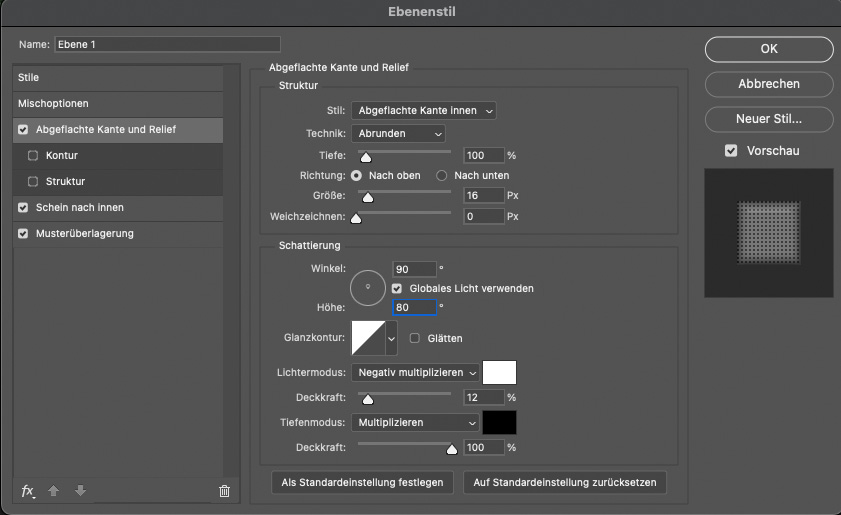Click the Winkel value field
The image size is (841, 515).
click(414, 269)
